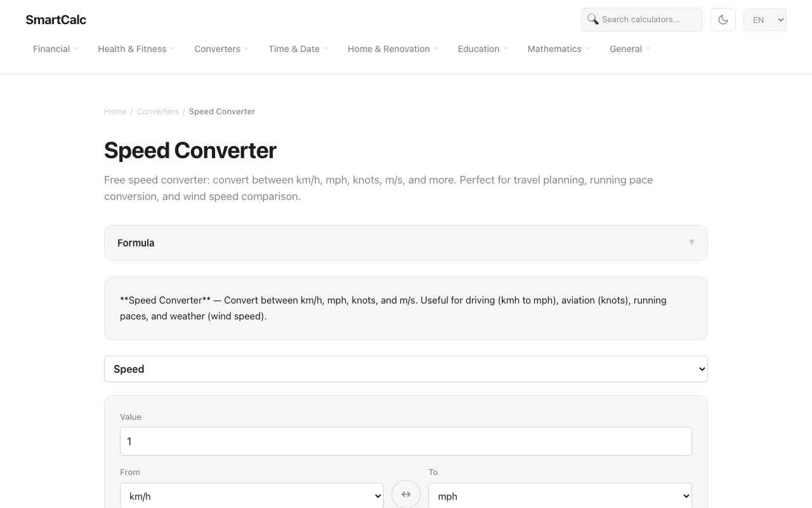
Task: Click the magnifier icon in search box
Action: point(593,19)
